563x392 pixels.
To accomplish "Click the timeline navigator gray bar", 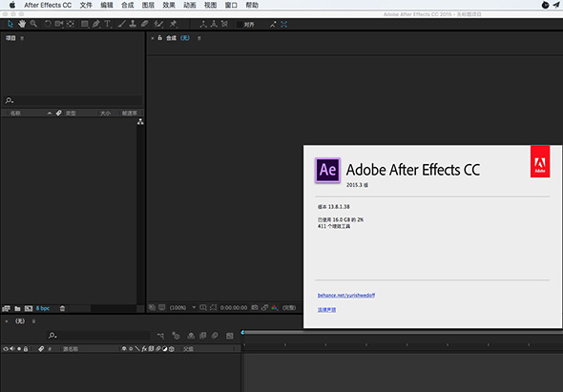I will 404,333.
